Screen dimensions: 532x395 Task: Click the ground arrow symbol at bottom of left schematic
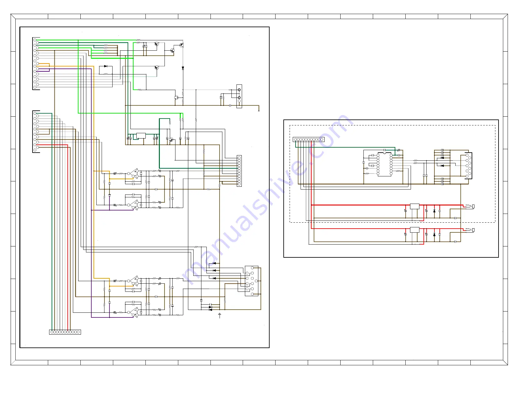click(220, 315)
